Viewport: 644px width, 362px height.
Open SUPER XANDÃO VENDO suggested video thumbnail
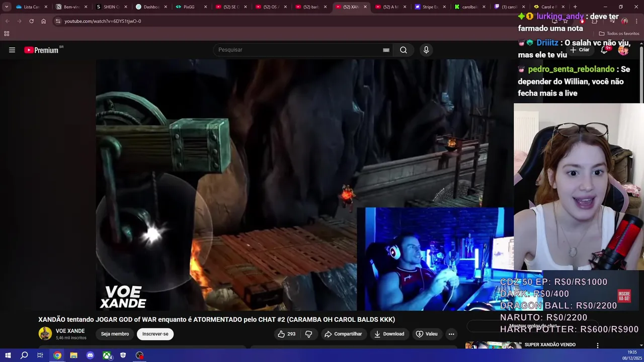point(493,345)
